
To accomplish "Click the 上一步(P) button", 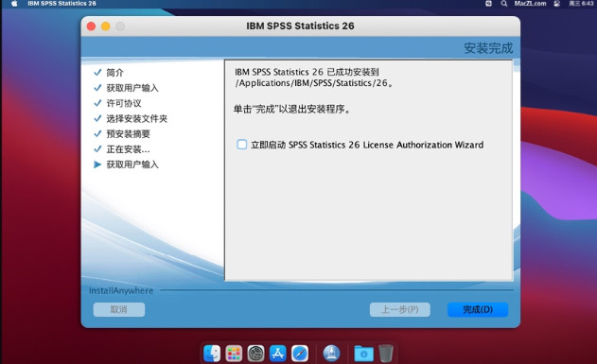I will coord(400,309).
